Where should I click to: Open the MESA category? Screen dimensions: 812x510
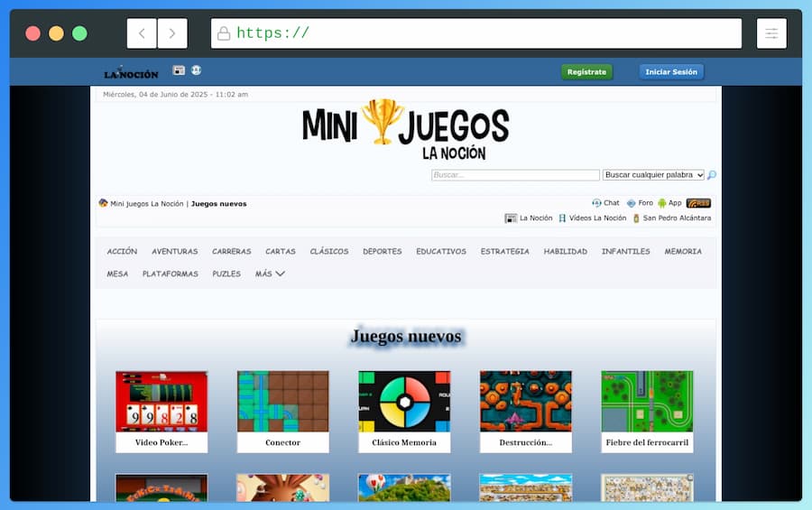117,274
